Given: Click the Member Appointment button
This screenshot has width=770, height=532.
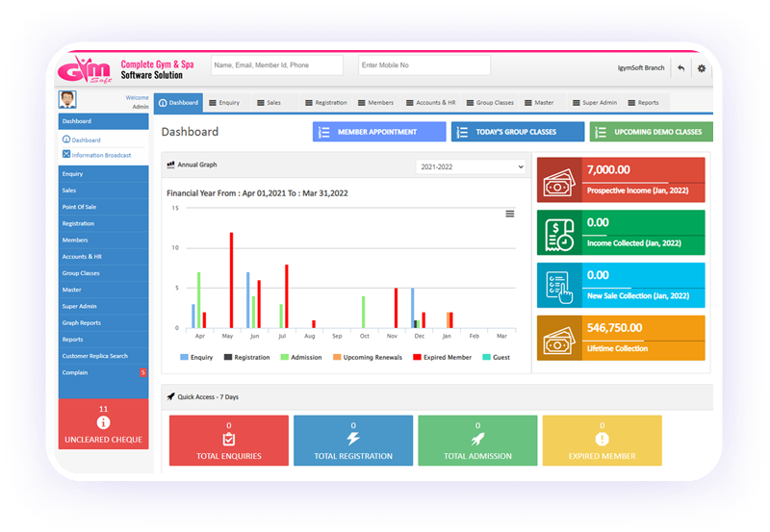Looking at the screenshot, I should [379, 132].
